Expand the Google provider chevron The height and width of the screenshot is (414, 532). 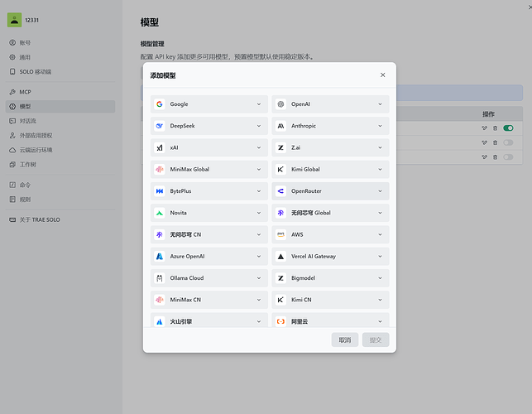pos(259,104)
